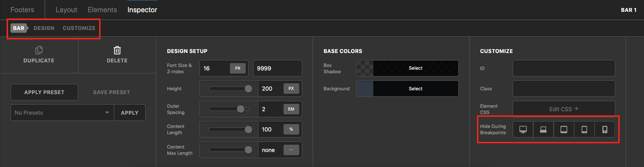Click the Duplicate icon
Viewport: 644px width, 167px height.
39,51
